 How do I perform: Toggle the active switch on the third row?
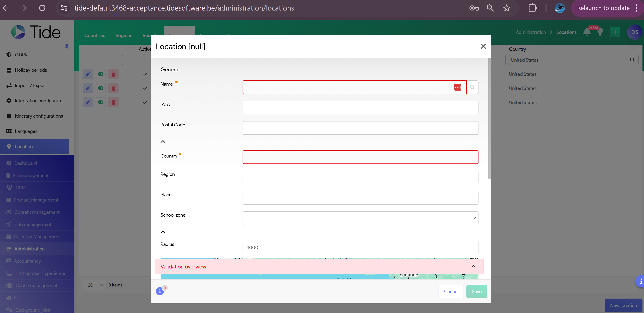(x=101, y=102)
